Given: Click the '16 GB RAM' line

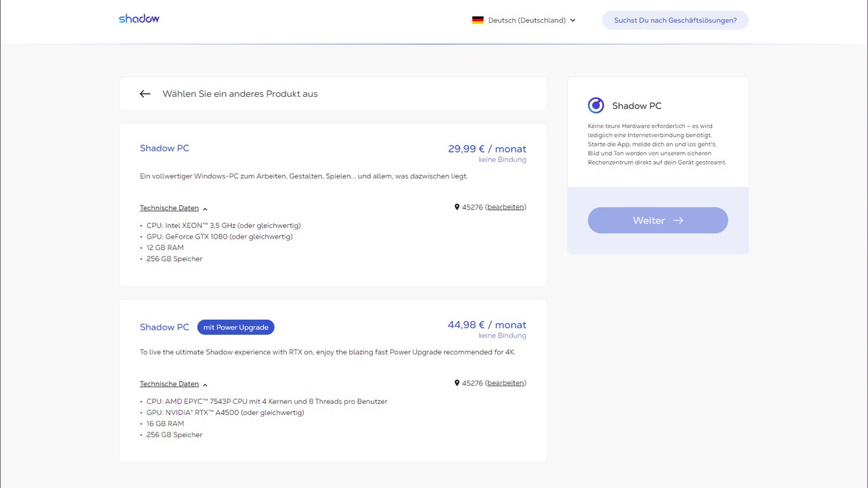Looking at the screenshot, I should tap(165, 424).
